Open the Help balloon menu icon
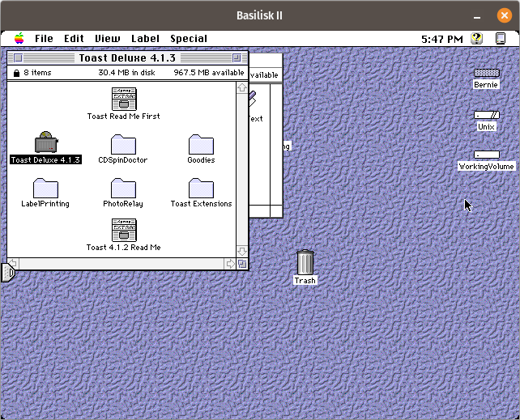Screen dimensions: 520x420 (x=476, y=38)
